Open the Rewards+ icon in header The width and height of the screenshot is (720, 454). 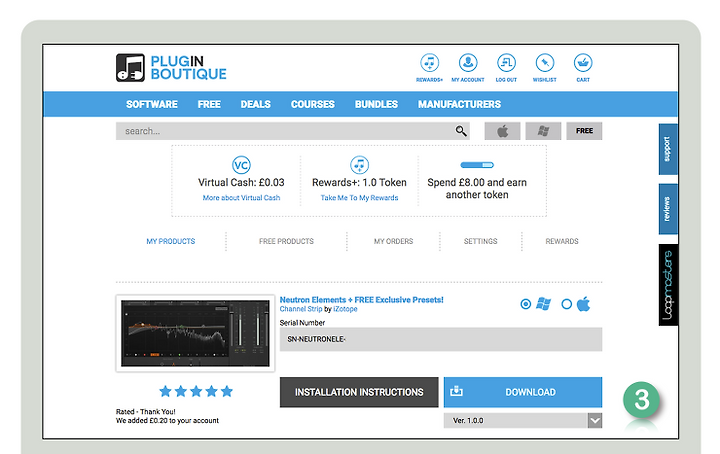[429, 63]
